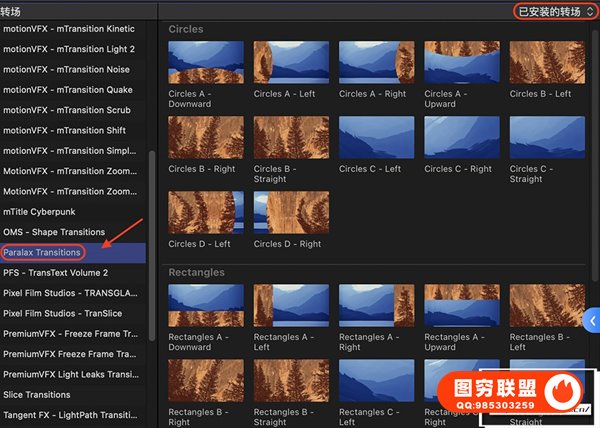Viewport: 600px width, 428px height.
Task: Select Circles A - Left transition thumbnail
Action: [x=291, y=62]
